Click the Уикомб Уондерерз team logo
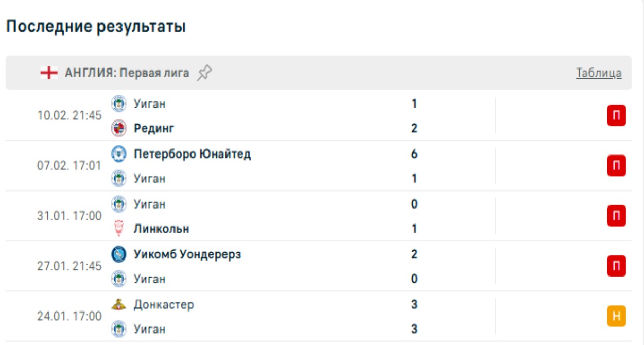The height and width of the screenshot is (345, 644). tap(119, 254)
